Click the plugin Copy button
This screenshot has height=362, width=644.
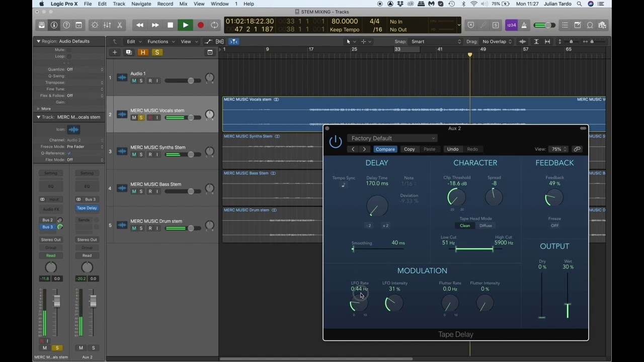tap(410, 149)
